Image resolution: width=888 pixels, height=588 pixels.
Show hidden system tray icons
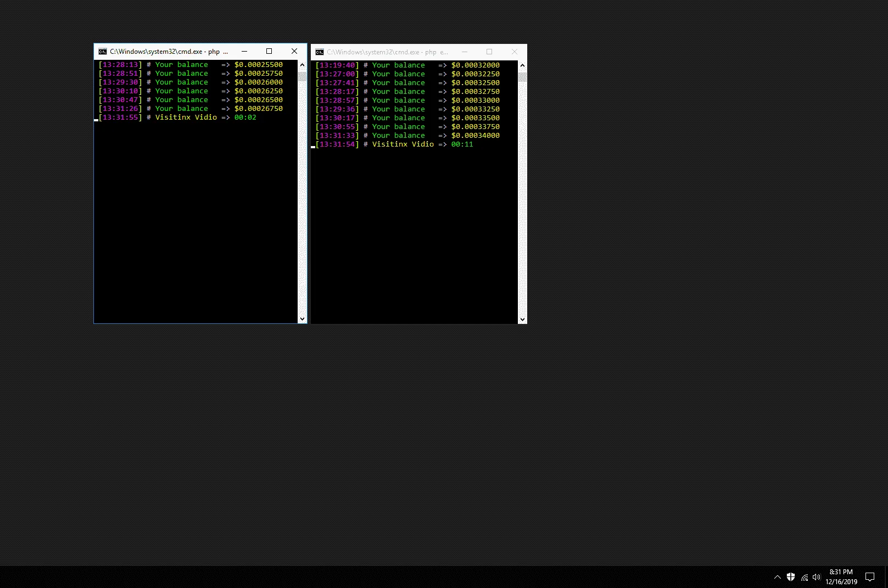click(x=777, y=577)
